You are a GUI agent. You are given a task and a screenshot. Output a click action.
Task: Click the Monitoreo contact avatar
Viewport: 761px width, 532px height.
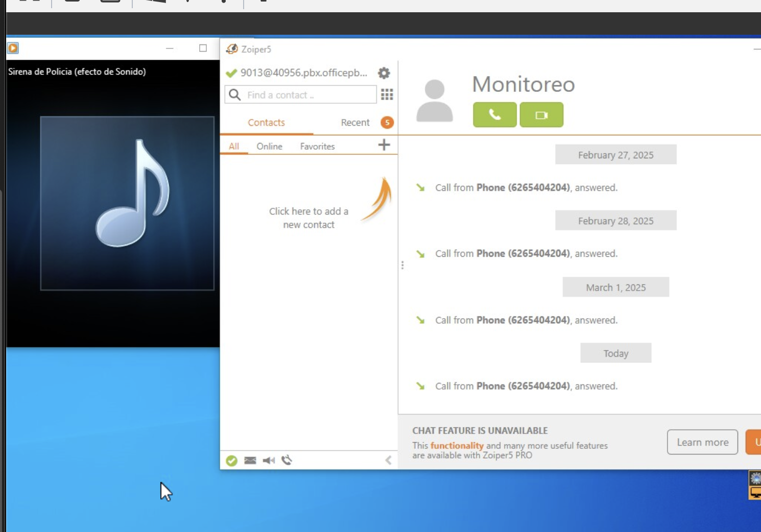435,101
